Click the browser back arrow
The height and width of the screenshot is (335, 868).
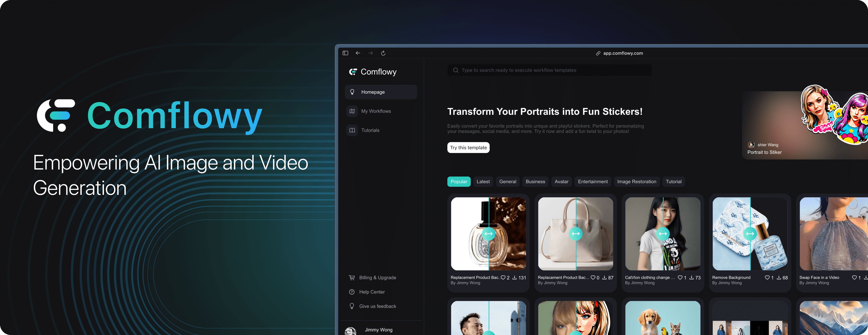358,53
